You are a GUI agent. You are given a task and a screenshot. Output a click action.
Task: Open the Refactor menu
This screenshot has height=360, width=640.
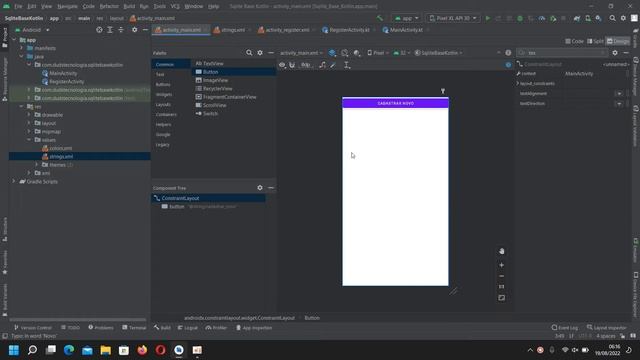(109, 6)
